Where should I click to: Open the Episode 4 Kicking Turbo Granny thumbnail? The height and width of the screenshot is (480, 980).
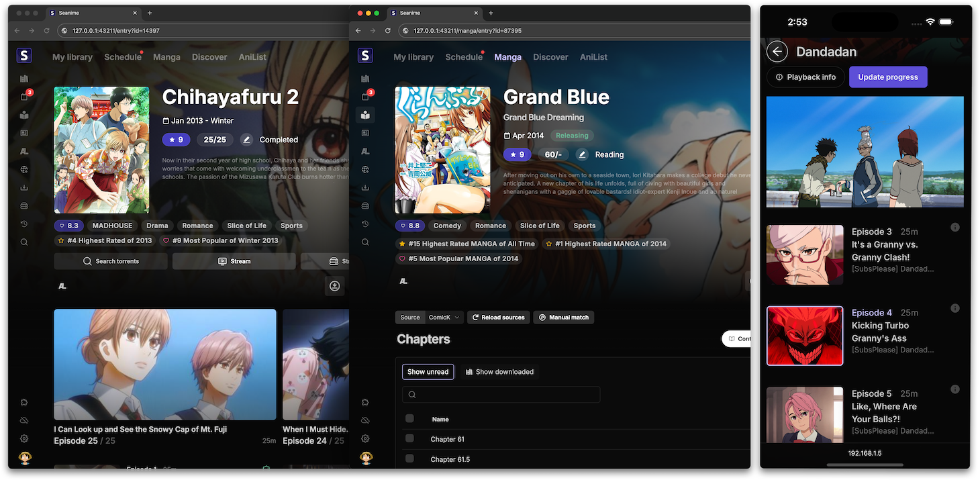pyautogui.click(x=804, y=336)
